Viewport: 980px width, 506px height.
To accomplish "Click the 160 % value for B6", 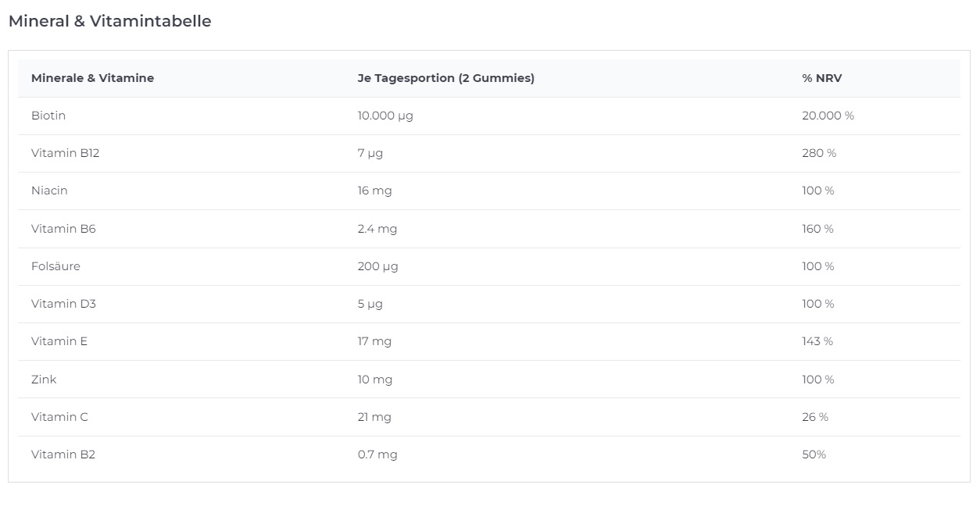I will click(817, 229).
